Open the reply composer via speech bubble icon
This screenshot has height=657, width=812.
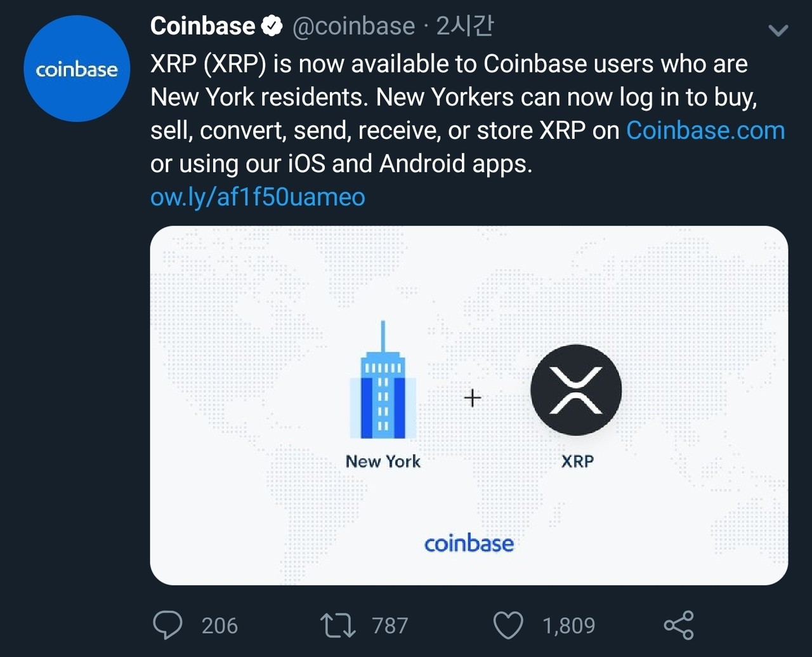[169, 626]
